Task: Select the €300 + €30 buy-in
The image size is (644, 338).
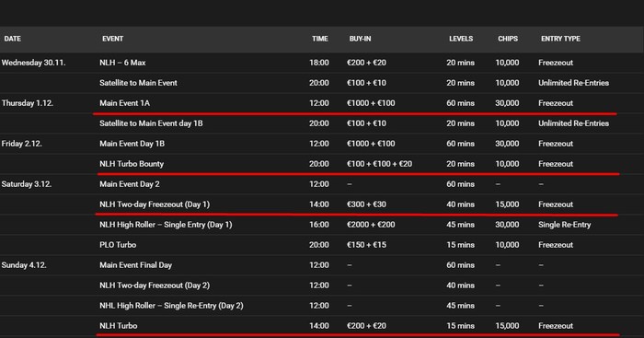Action: click(x=366, y=204)
